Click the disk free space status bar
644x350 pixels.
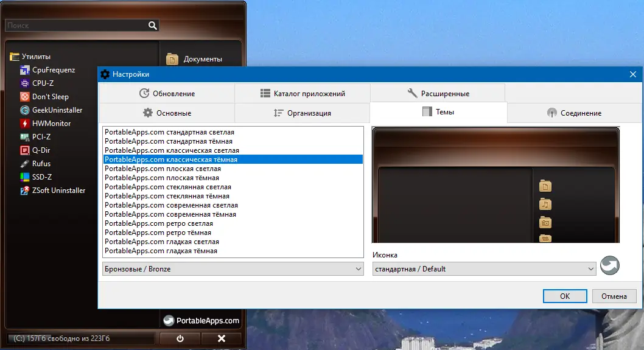[81, 338]
